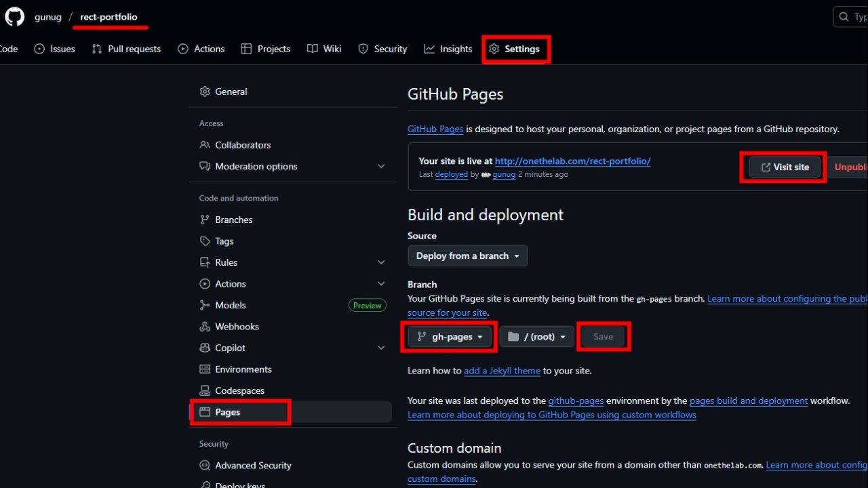The width and height of the screenshot is (868, 488).
Task: Click the Rules sidebar icon
Action: 205,262
